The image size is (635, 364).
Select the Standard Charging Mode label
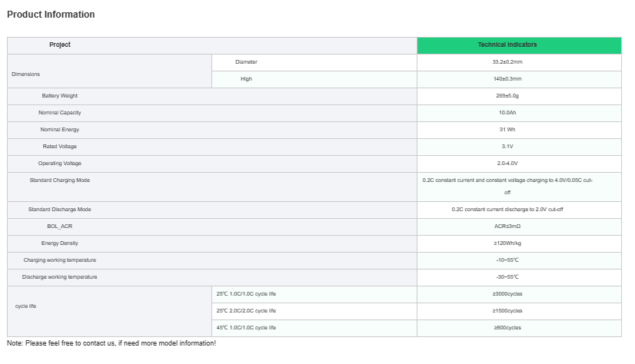(60, 180)
